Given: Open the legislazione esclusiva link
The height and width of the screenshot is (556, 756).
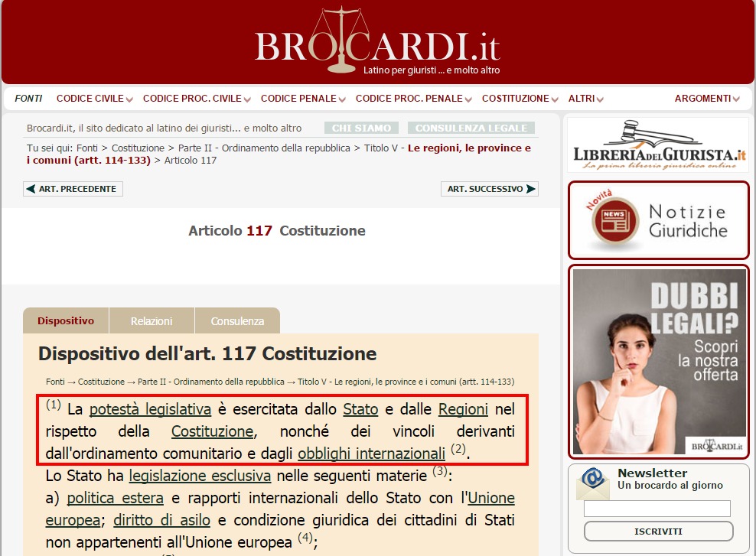Looking at the screenshot, I should point(200,476).
